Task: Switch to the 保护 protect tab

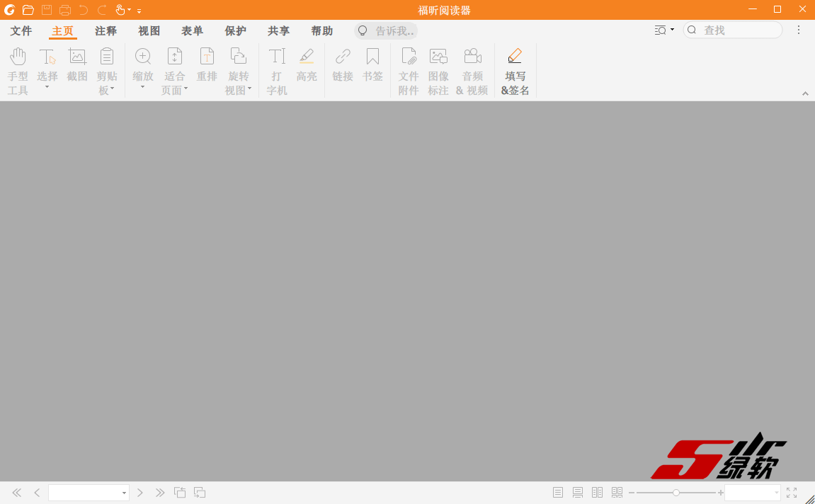Action: [x=235, y=31]
